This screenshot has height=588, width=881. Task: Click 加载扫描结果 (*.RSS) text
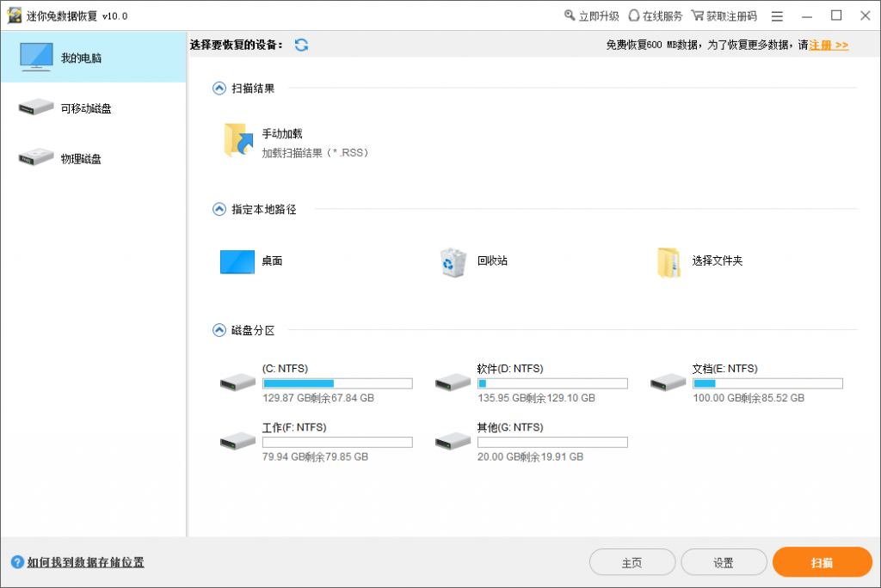click(x=315, y=153)
